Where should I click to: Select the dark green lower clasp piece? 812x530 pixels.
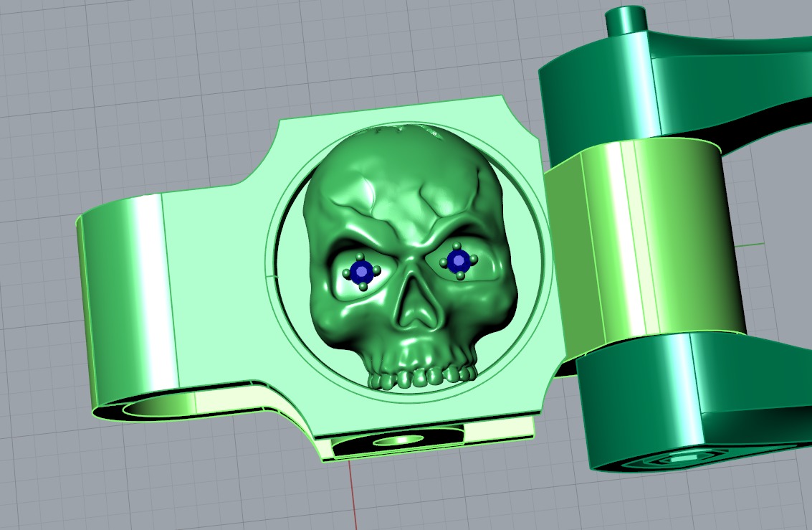694,402
